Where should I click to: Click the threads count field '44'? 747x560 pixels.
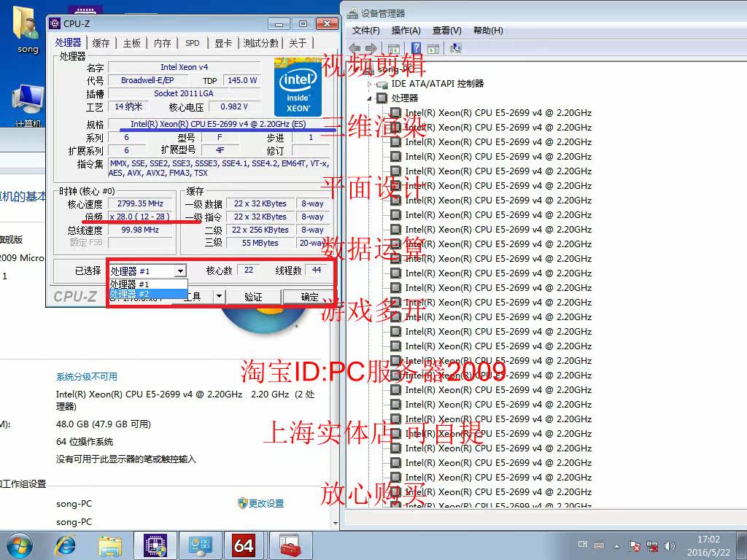click(317, 270)
